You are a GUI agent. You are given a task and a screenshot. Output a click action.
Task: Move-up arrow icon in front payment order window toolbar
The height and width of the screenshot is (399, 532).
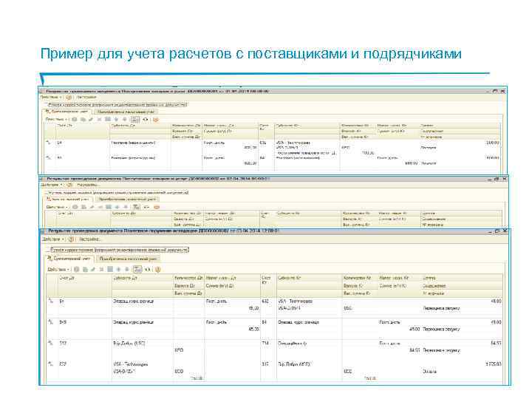118,270
